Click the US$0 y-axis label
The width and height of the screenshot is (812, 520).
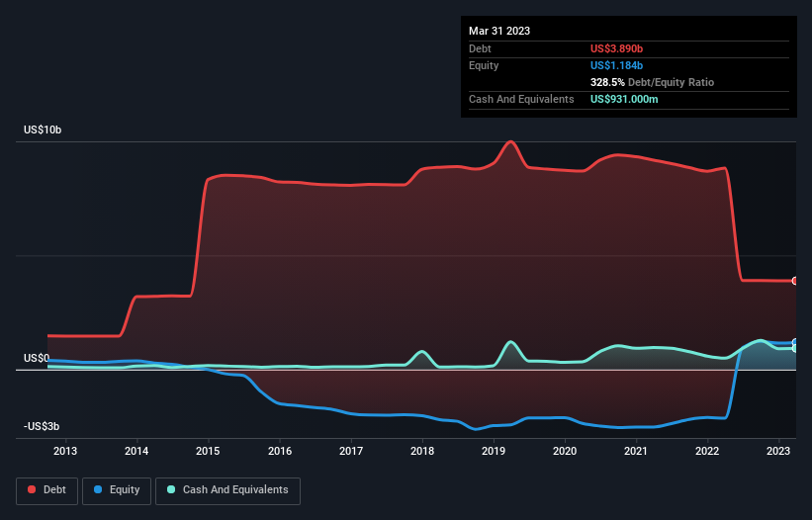pos(37,358)
